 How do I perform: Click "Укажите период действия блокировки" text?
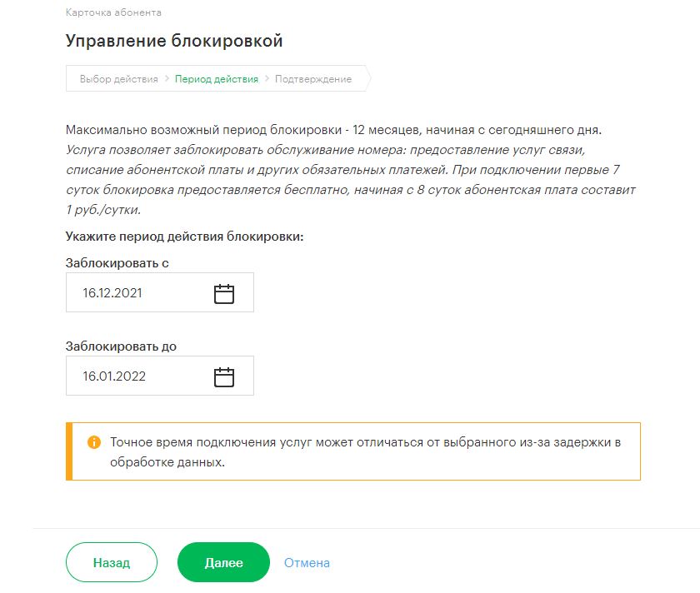184,236
